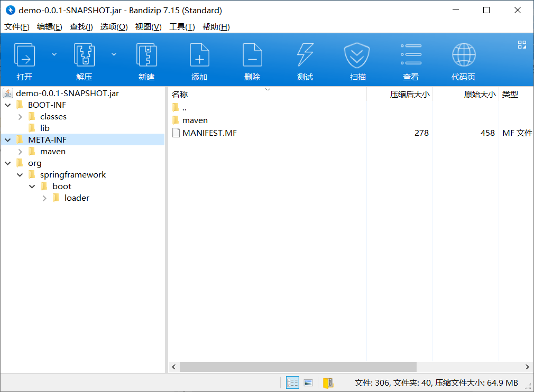Open the 选项(O) menu
534x392 pixels.
click(x=114, y=26)
